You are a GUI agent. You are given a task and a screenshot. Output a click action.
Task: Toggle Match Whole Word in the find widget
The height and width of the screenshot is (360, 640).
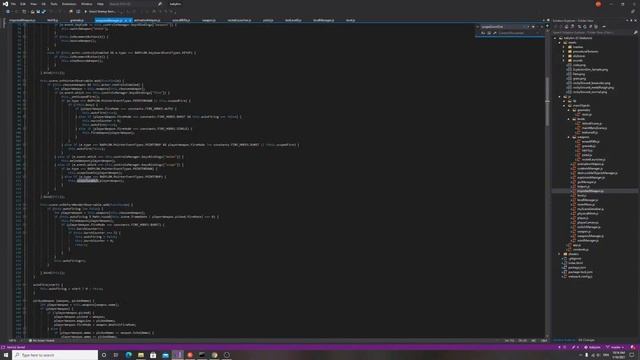pyautogui.click(x=489, y=33)
